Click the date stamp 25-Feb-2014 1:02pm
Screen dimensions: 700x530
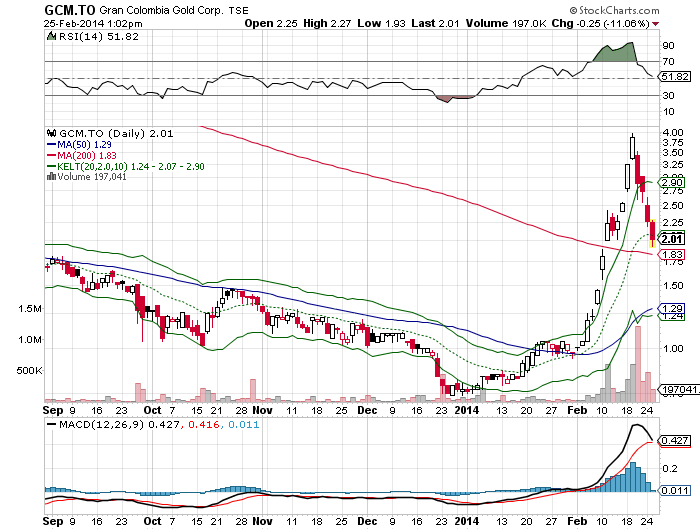[x=93, y=23]
